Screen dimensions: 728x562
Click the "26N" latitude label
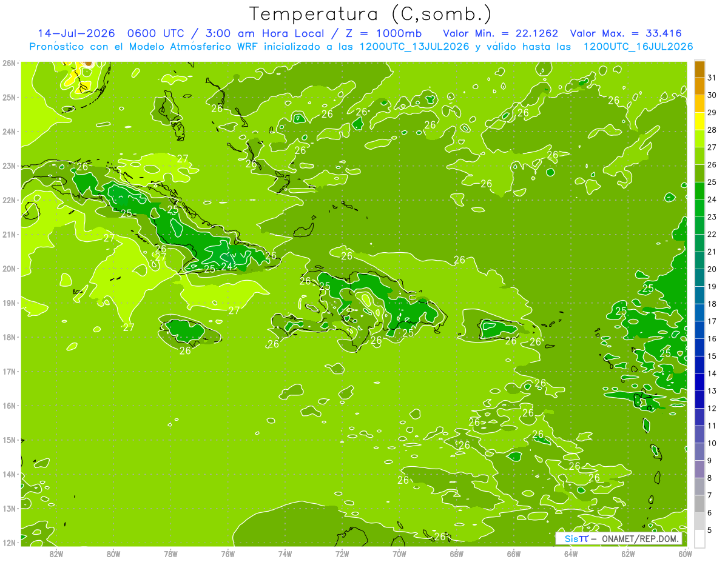[x=10, y=63]
